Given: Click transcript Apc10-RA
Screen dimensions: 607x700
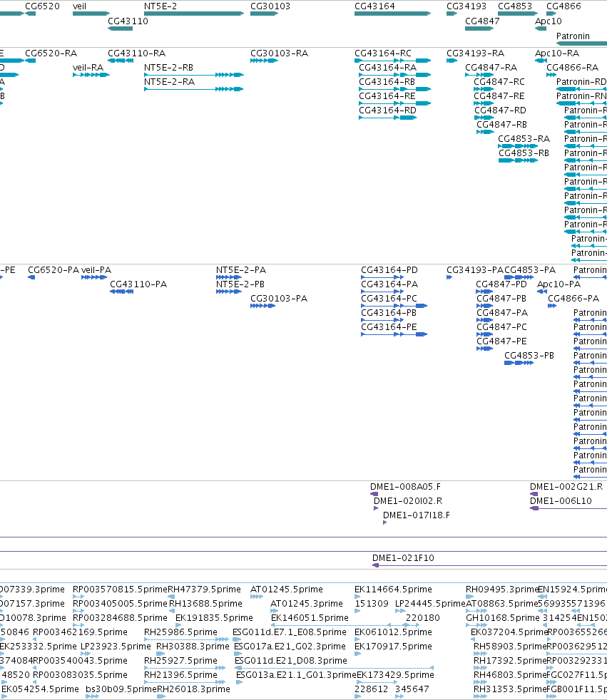Looking at the screenshot, I should [541, 61].
